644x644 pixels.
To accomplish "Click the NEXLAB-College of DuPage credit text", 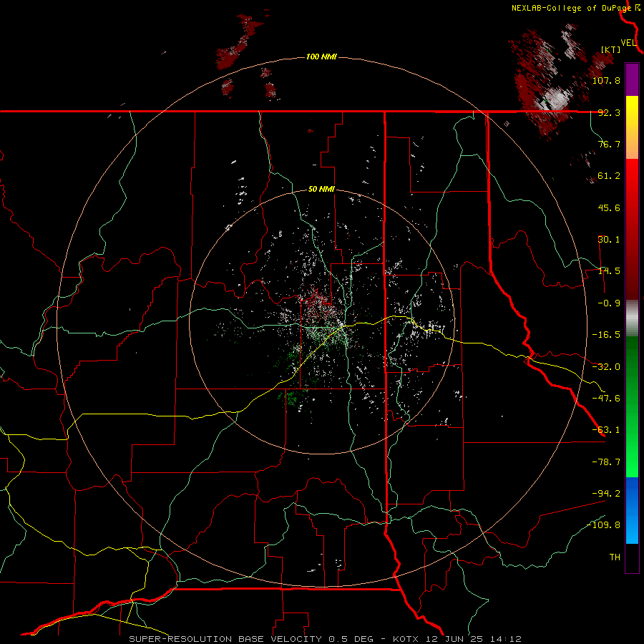I will click(x=571, y=8).
